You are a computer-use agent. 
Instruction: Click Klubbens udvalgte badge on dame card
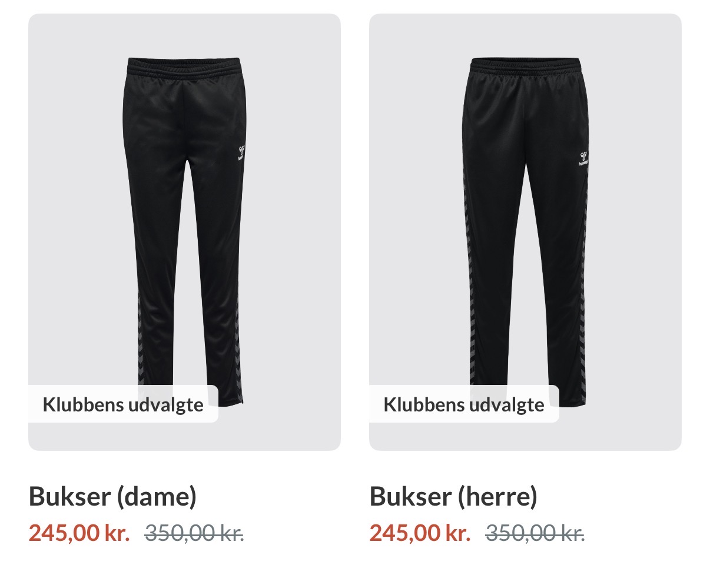coord(123,404)
